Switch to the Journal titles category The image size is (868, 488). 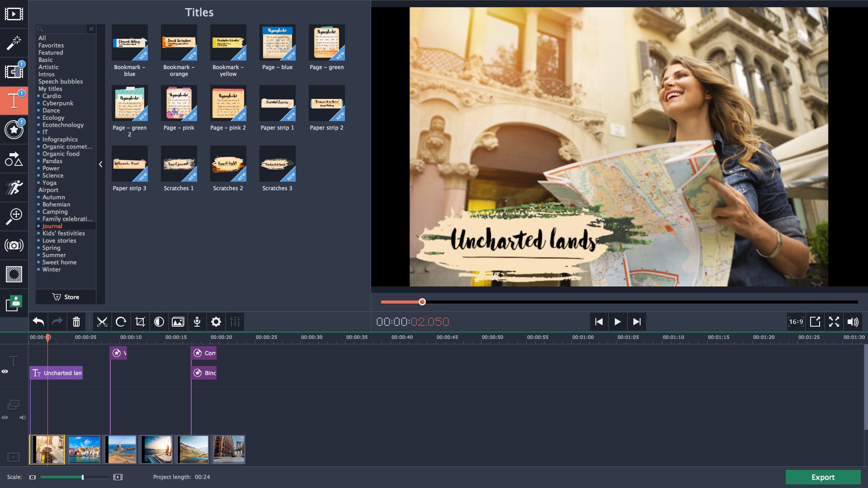pos(52,226)
